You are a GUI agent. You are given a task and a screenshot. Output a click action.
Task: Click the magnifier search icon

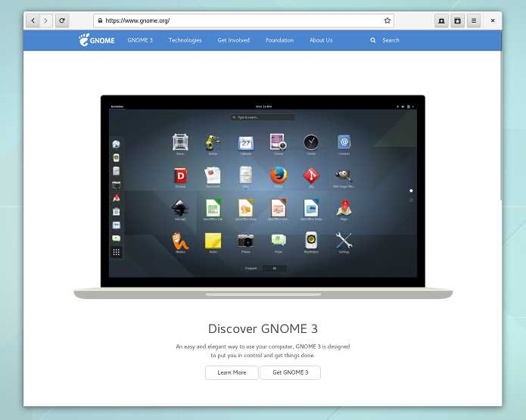pos(372,40)
